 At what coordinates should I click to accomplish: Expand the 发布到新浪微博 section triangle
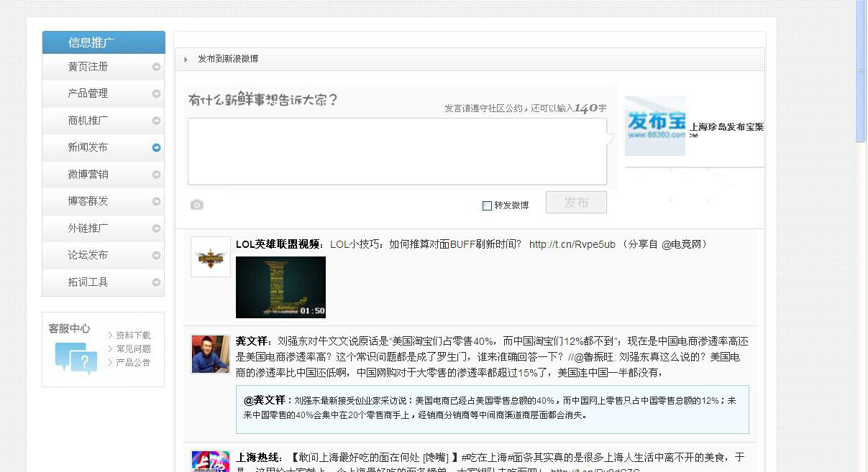(x=186, y=60)
